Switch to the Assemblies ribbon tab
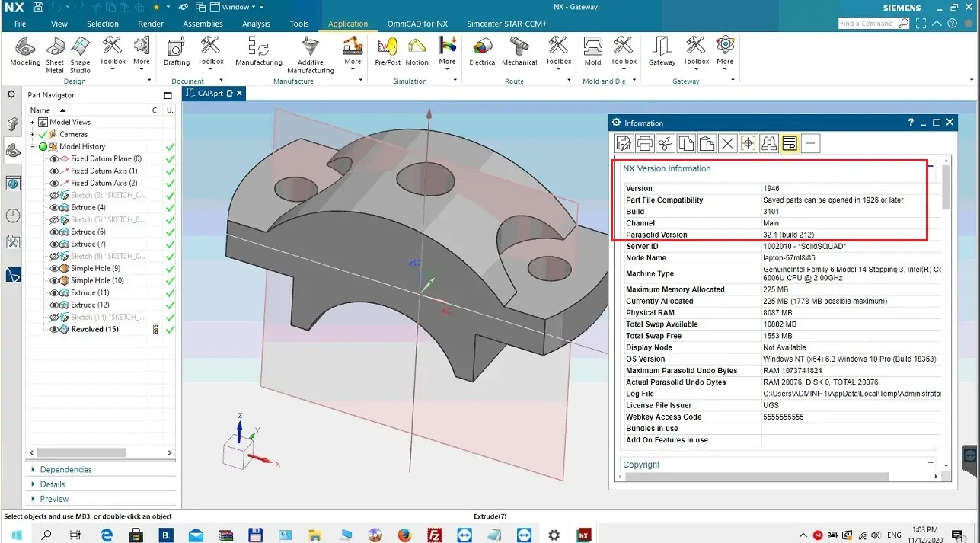The height and width of the screenshot is (543, 980). tap(203, 24)
